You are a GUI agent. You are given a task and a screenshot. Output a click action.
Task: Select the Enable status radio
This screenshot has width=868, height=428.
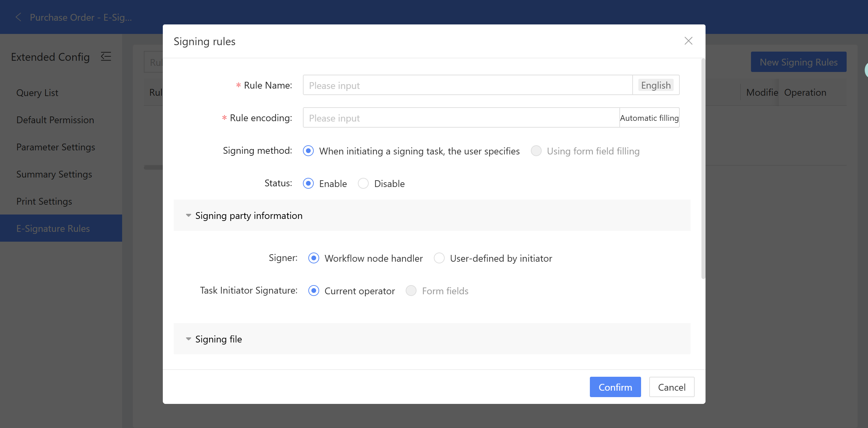308,184
